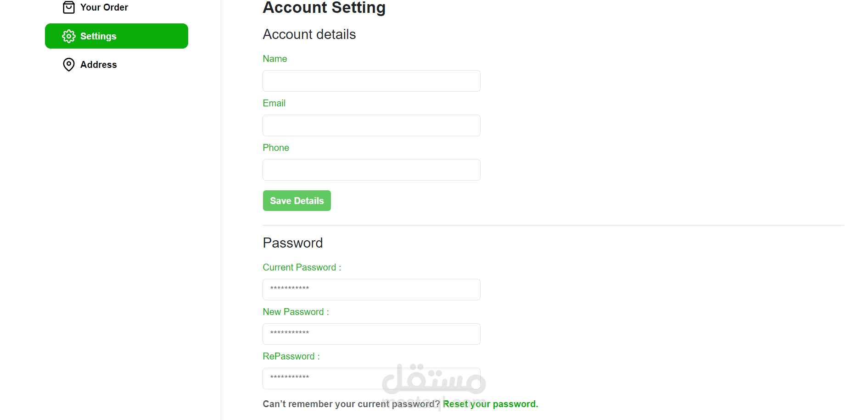Image resolution: width=868 pixels, height=420 pixels.
Task: Click into the Email text box
Action: (x=371, y=126)
